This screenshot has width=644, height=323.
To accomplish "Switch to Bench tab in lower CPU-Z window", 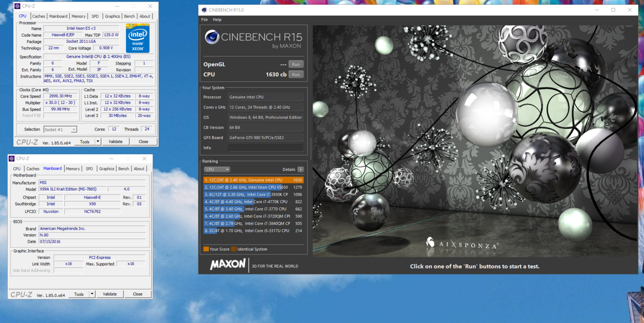I will (x=124, y=169).
